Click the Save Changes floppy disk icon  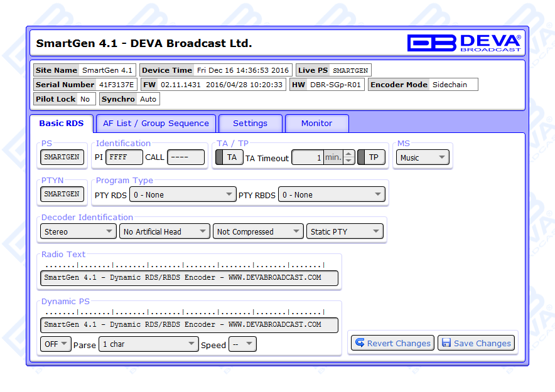[x=446, y=343]
